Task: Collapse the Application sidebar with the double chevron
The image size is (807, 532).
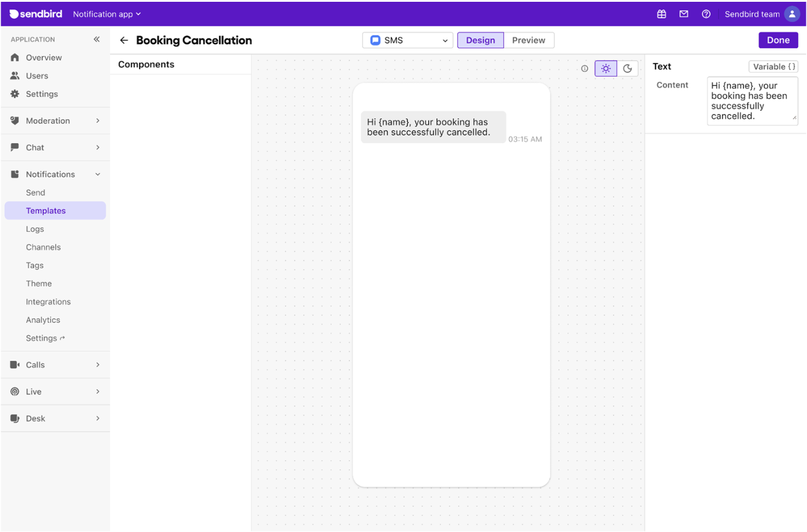Action: tap(97, 39)
